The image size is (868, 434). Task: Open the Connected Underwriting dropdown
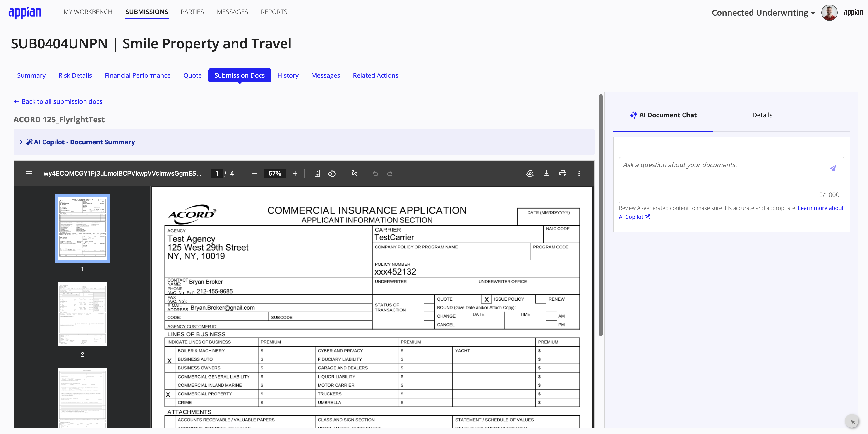click(x=763, y=13)
